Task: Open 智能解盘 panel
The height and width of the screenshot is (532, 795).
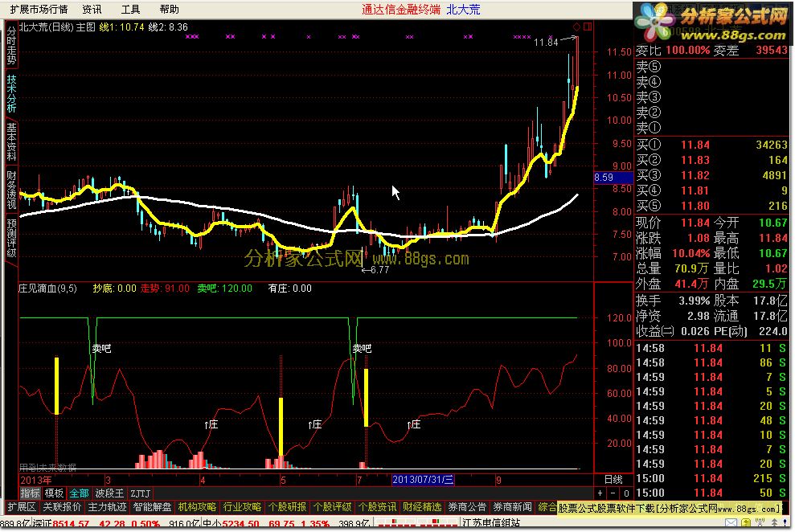Action: click(x=152, y=506)
